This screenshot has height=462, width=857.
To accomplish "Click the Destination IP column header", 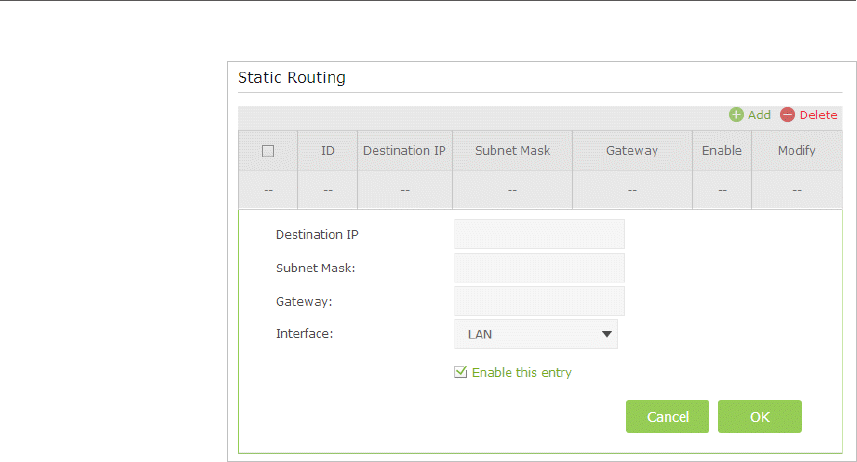I will 404,151.
